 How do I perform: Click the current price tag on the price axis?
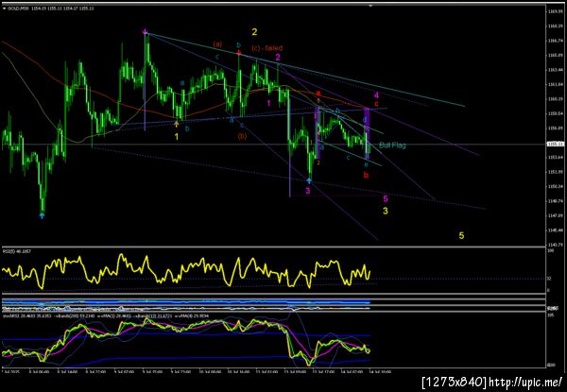click(557, 145)
